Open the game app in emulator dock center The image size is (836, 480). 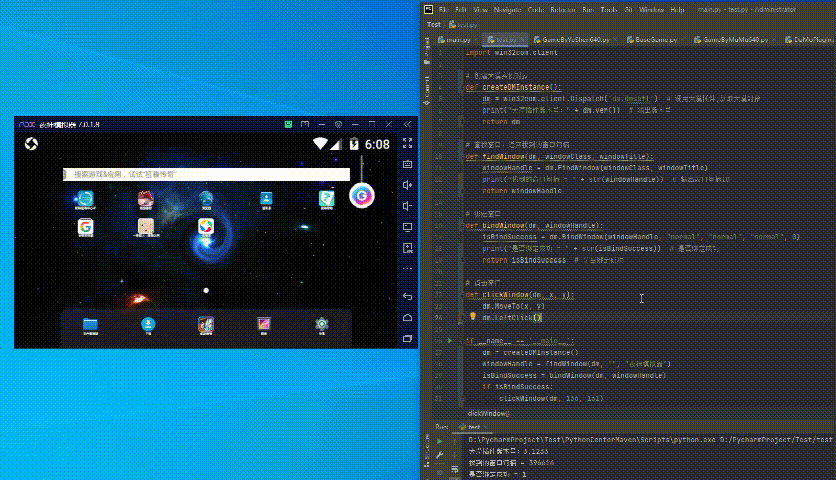tap(206, 325)
